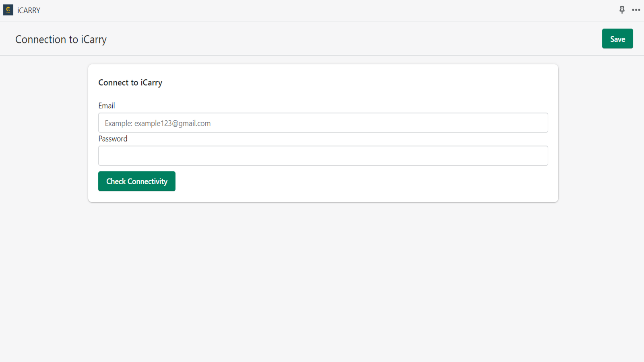Screen dimensions: 644x362
Task: Open the three-dot more options menu
Action: (636, 10)
